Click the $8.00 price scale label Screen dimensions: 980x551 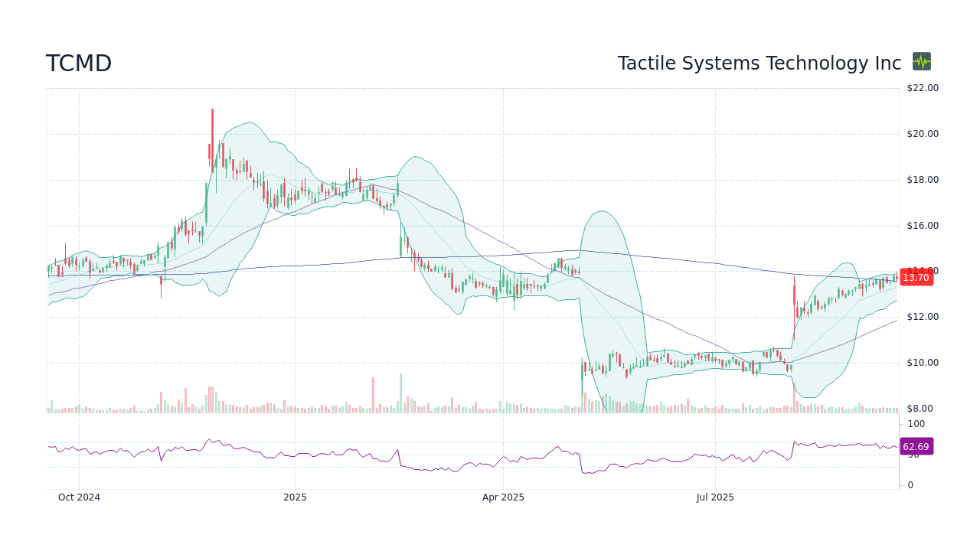click(921, 408)
